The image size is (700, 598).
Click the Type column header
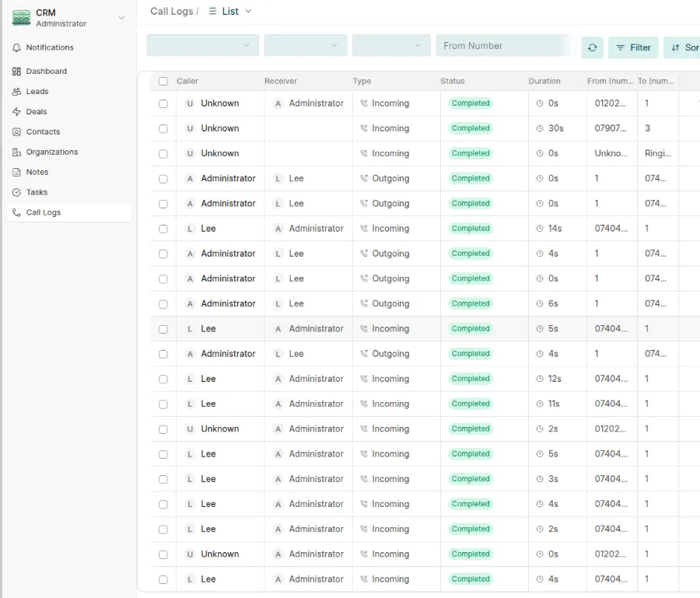point(362,81)
